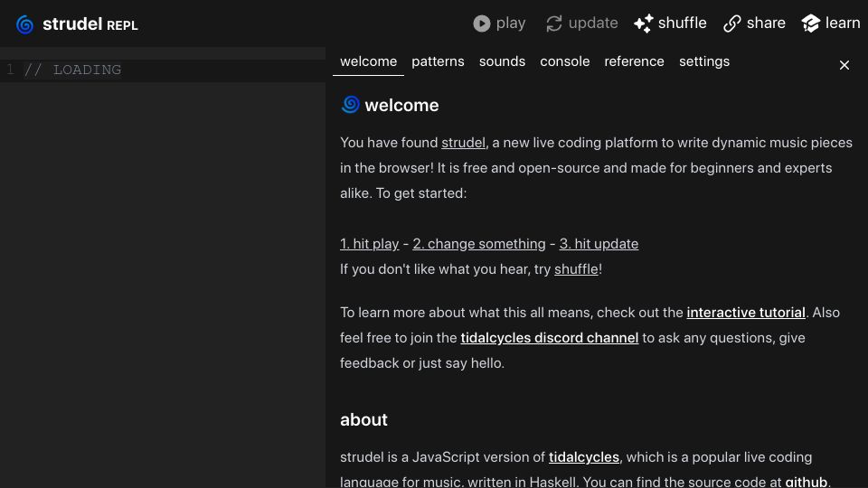Click the spiral icon beside welcome heading
868x488 pixels.
[351, 104]
